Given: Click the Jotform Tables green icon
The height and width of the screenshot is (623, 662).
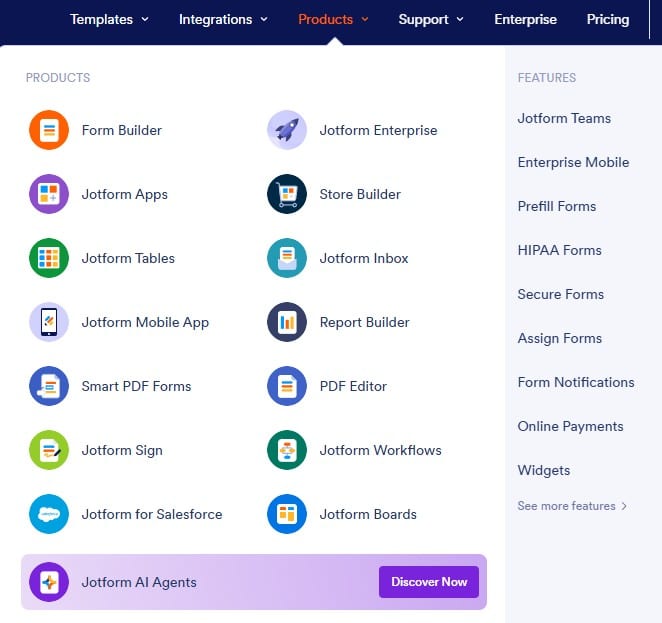Looking at the screenshot, I should (49, 258).
